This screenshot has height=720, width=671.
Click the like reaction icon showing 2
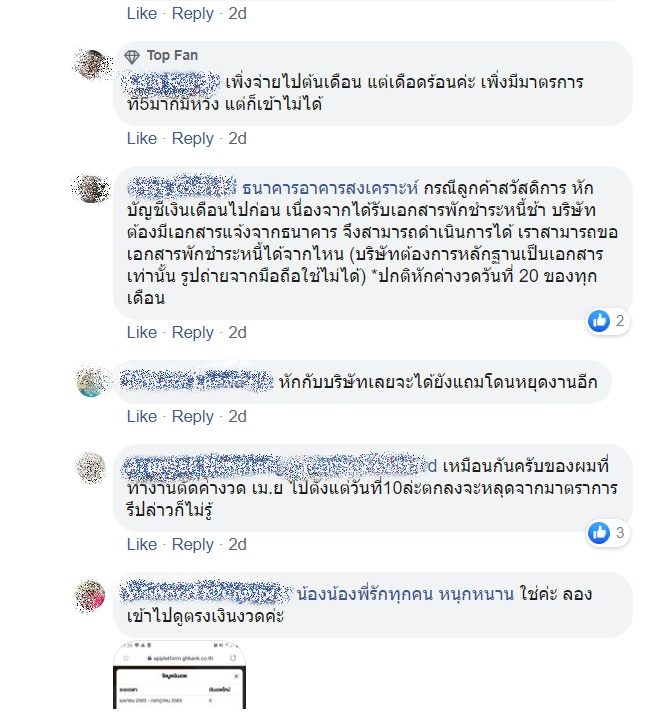tap(599, 321)
